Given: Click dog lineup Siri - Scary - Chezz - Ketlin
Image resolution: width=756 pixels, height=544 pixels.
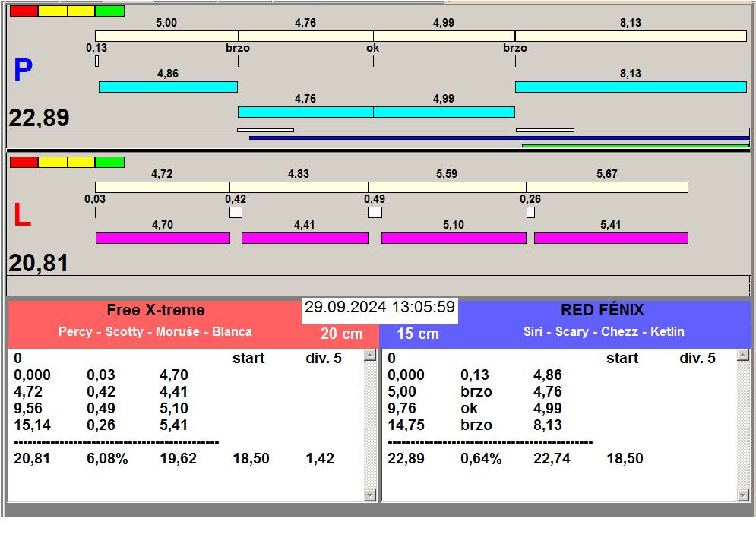Looking at the screenshot, I should tap(603, 332).
